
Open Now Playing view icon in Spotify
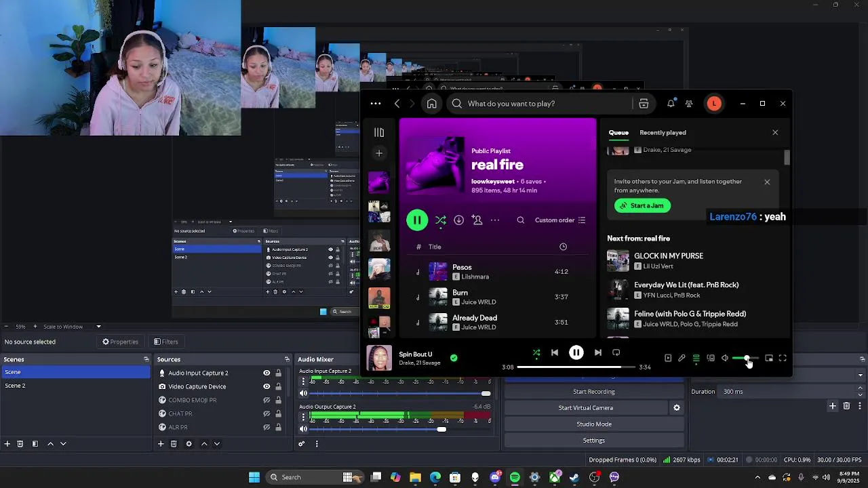(x=668, y=358)
